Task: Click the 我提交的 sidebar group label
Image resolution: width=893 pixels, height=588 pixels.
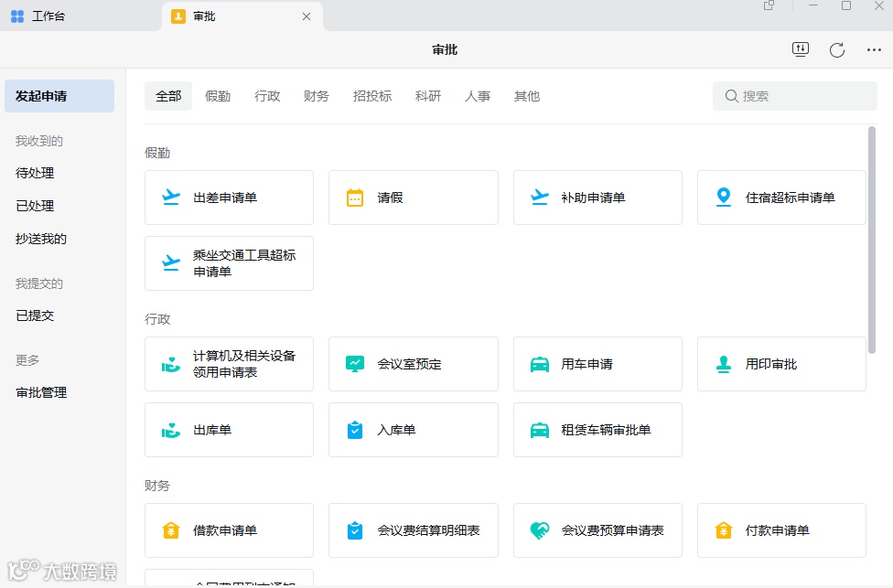Action: point(38,283)
